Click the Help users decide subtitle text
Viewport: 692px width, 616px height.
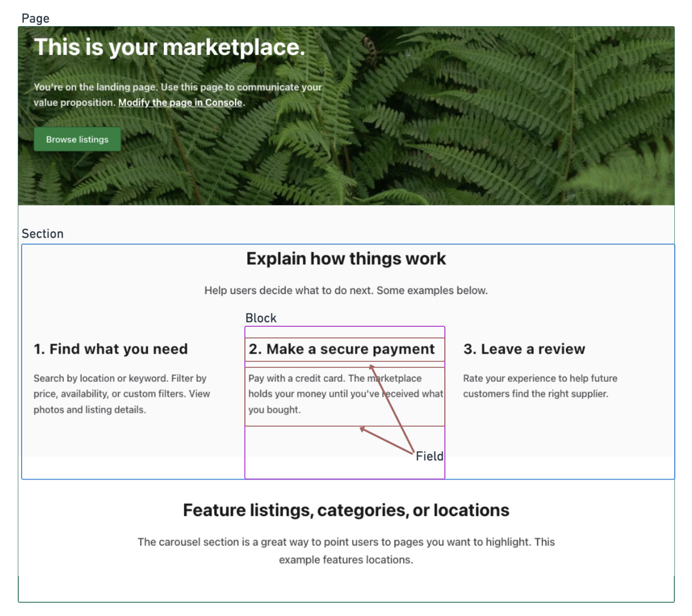346,290
